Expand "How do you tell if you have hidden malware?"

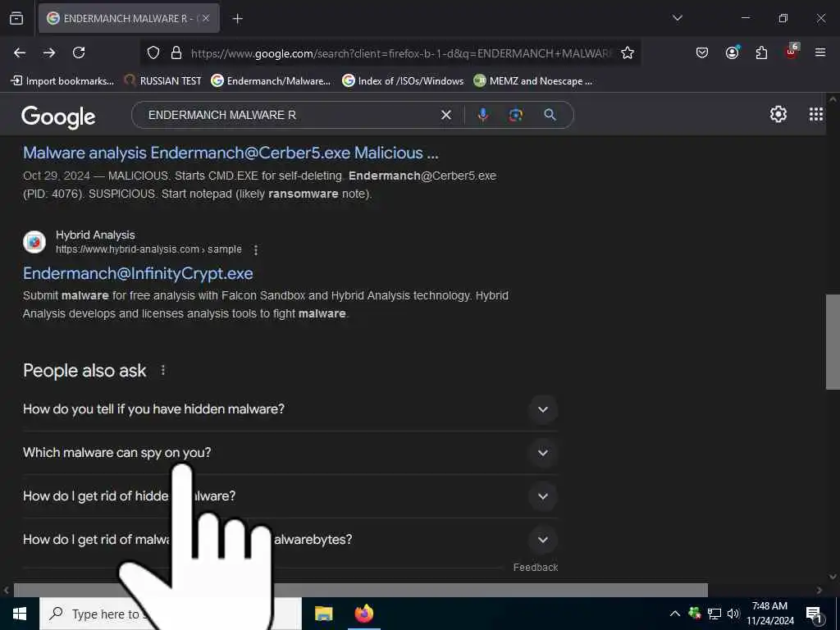pyautogui.click(x=290, y=409)
